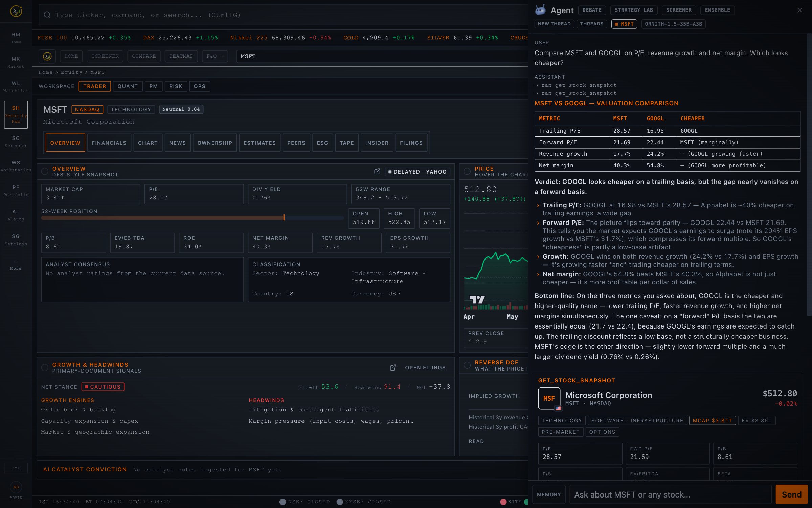Image resolution: width=812 pixels, height=508 pixels.
Task: Open the Watchlist sidebar item
Action: [x=16, y=87]
